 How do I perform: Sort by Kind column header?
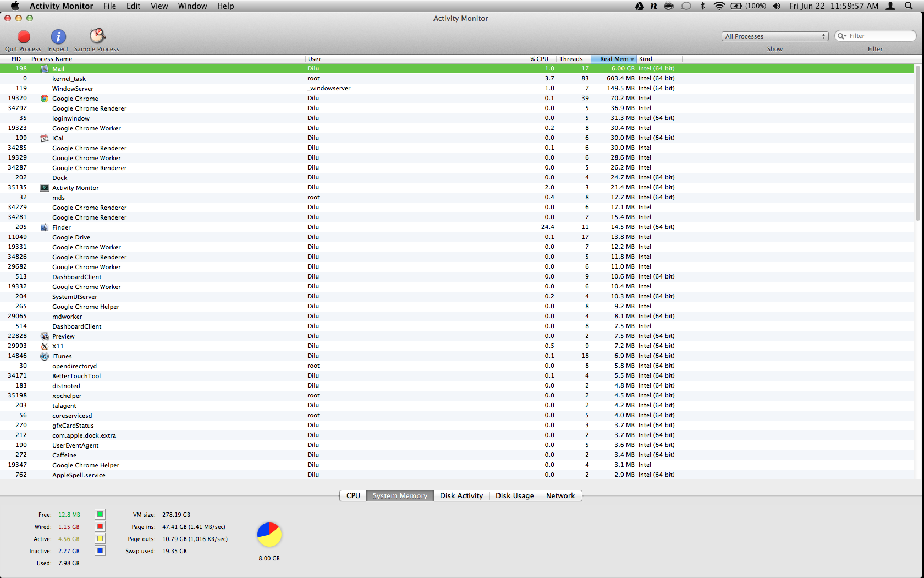(x=659, y=59)
